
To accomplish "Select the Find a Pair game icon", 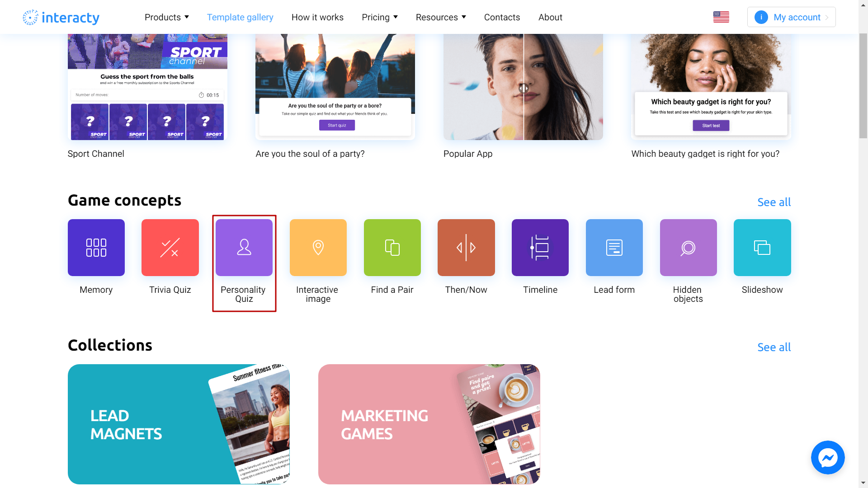I will (x=392, y=247).
